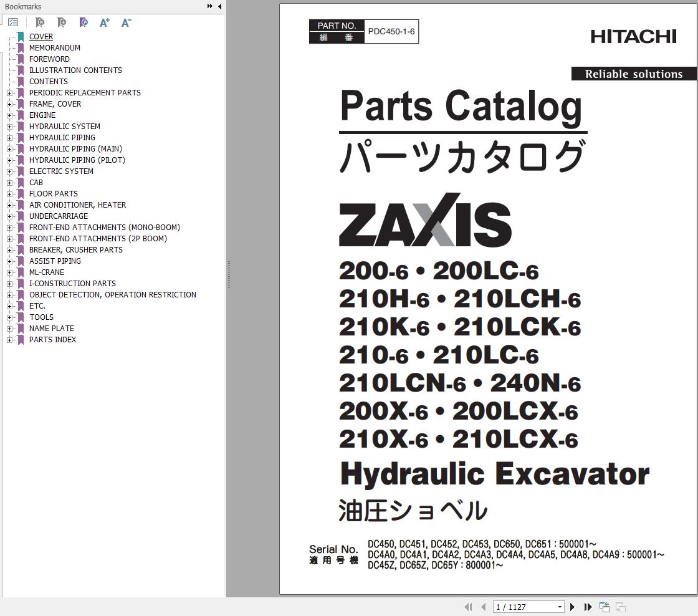Open the page number dropdown arrow
This screenshot has width=698, height=616.
(560, 607)
